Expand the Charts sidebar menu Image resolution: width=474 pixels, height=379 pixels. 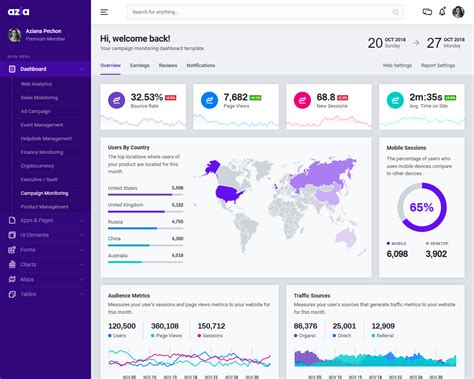tap(45, 265)
